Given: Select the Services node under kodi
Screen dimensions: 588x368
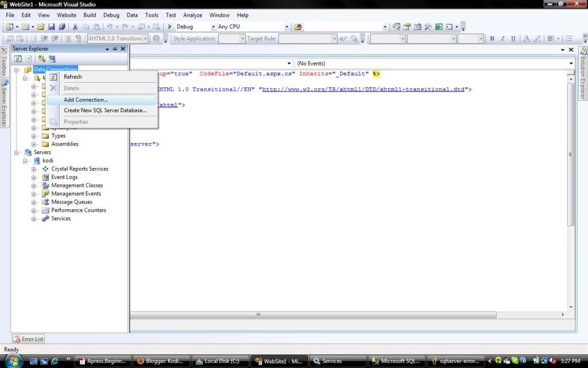Looking at the screenshot, I should [61, 218].
